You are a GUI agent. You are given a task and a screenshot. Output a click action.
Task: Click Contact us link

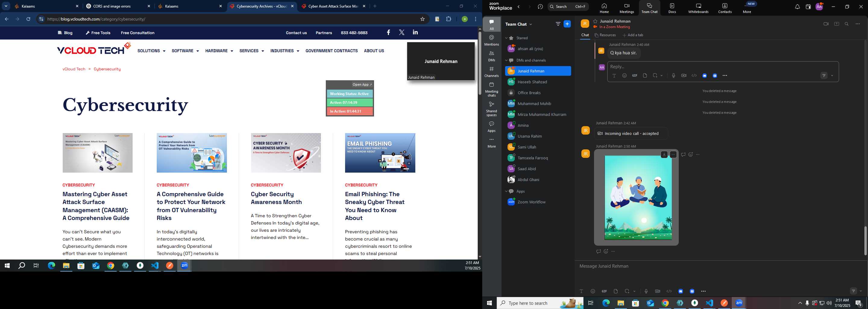[x=296, y=33]
